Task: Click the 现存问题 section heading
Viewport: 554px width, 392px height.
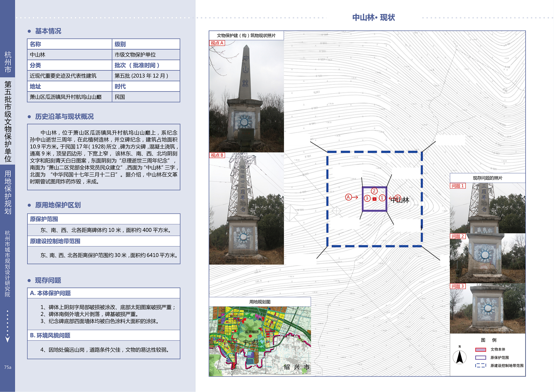Action: pyautogui.click(x=48, y=280)
